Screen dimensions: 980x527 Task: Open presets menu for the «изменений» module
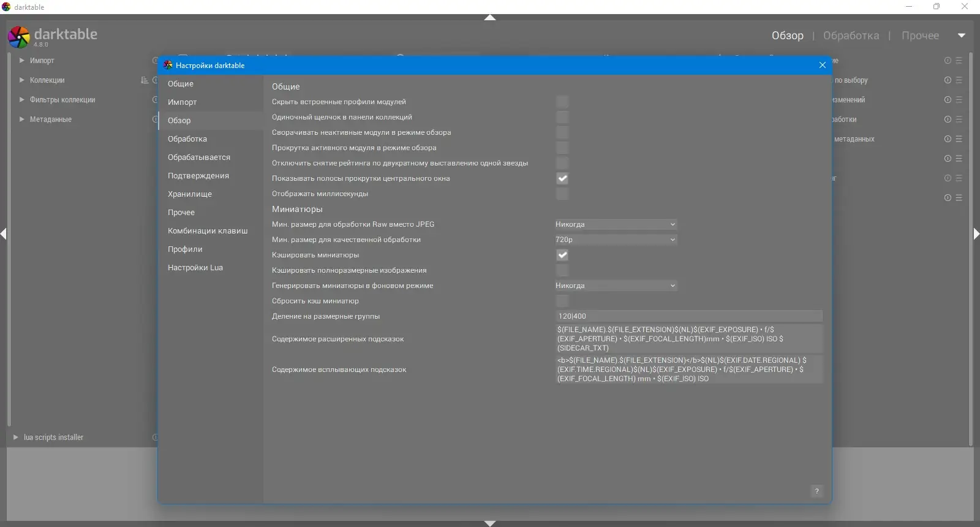(x=959, y=100)
